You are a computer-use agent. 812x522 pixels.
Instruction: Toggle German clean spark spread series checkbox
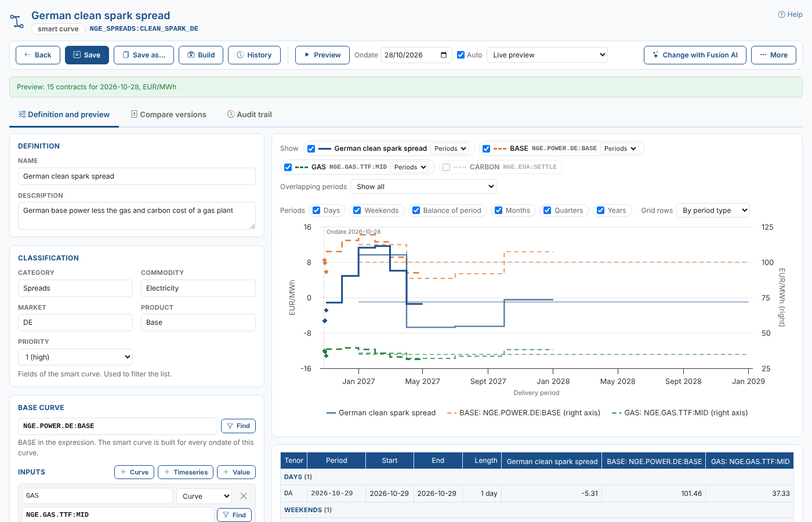[311, 148]
